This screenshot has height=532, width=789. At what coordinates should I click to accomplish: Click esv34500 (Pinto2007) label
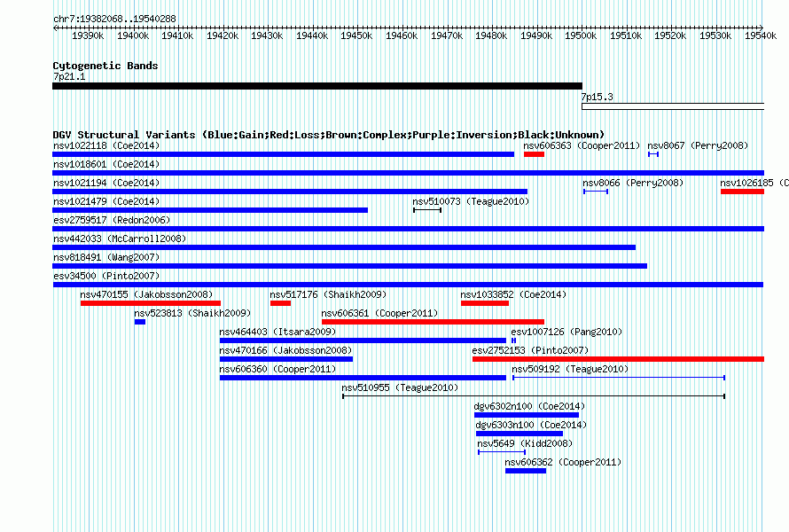click(x=106, y=277)
